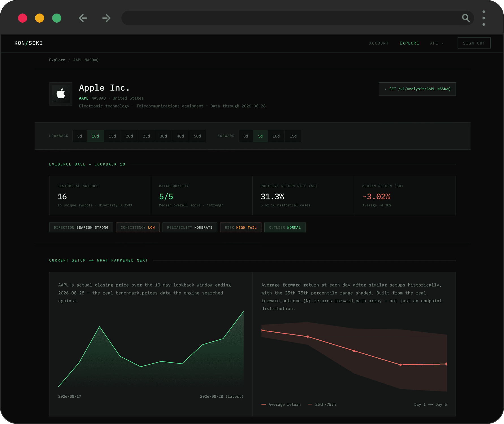Select the 50d lookback option
The height and width of the screenshot is (424, 504).
(x=197, y=136)
